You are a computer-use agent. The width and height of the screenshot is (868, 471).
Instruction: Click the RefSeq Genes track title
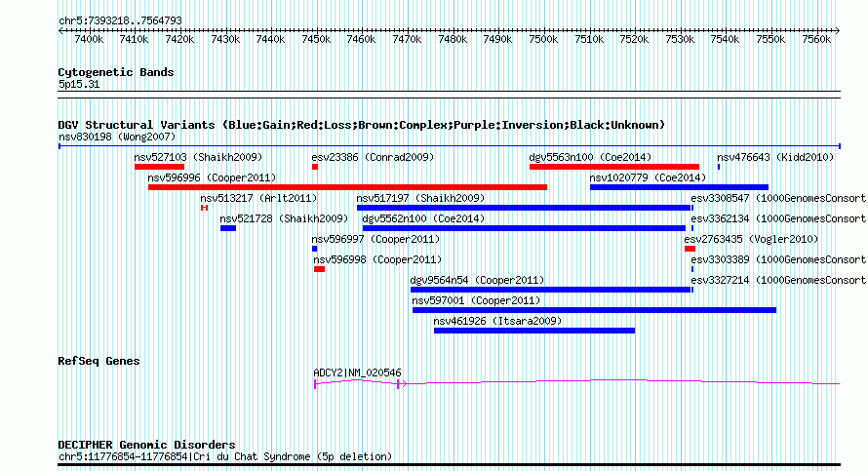99,361
